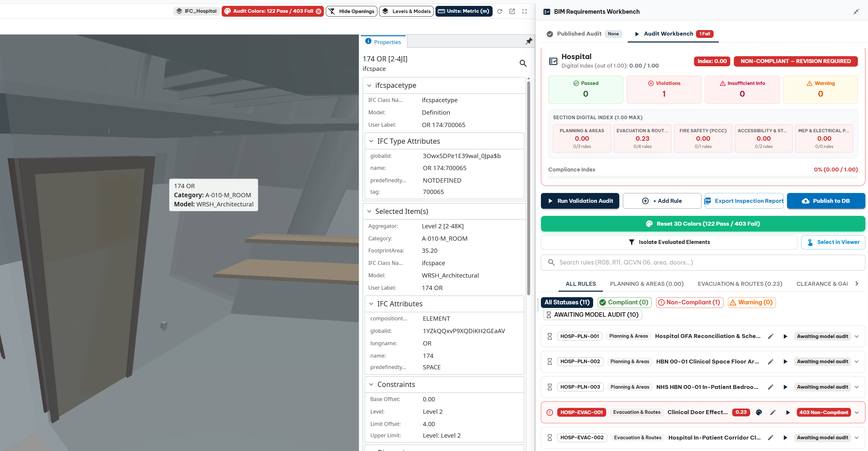Click Reset 3D Colors green bar

[703, 224]
